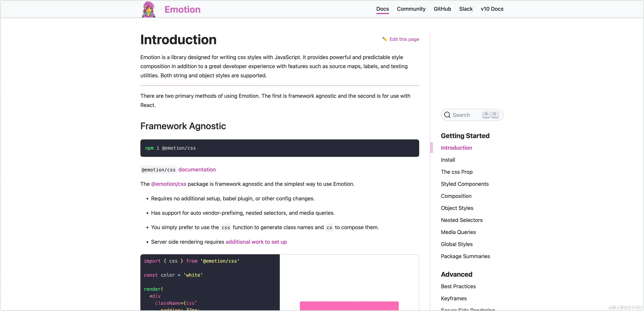Open The css Prop page

457,172
